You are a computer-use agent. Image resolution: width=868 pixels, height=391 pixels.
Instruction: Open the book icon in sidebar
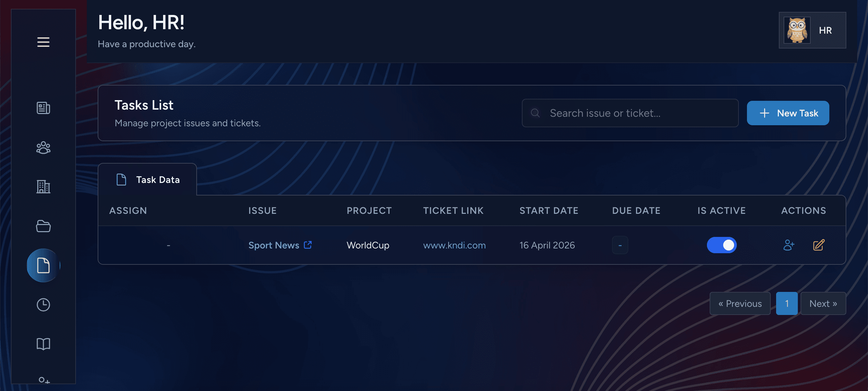pos(43,344)
